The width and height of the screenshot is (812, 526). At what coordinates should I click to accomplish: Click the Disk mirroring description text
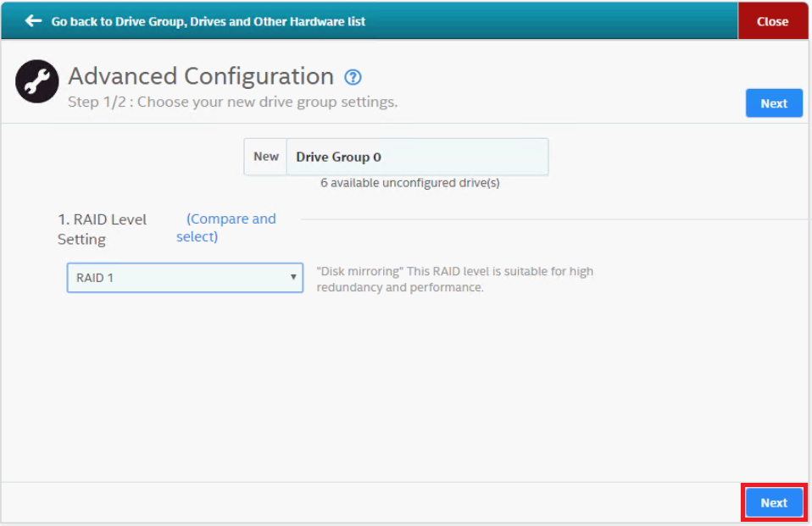coord(454,279)
